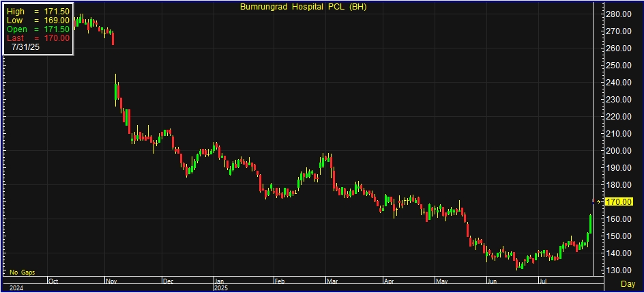This screenshot has width=644, height=293.
Task: Click the 270.00 price axis label
Action: click(619, 31)
